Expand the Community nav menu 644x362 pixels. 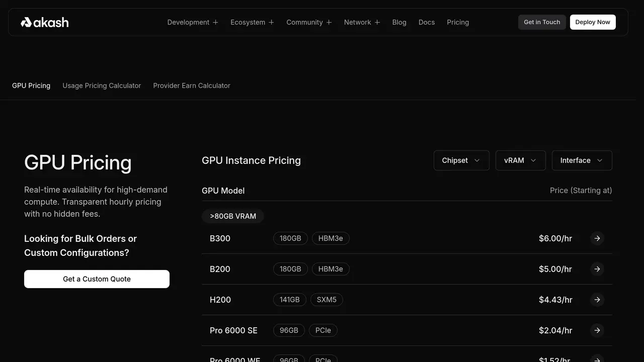309,22
